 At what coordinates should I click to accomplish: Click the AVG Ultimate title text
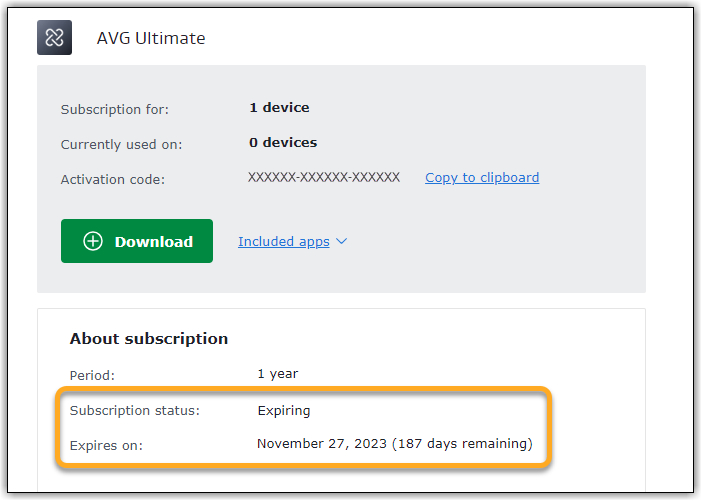click(150, 39)
